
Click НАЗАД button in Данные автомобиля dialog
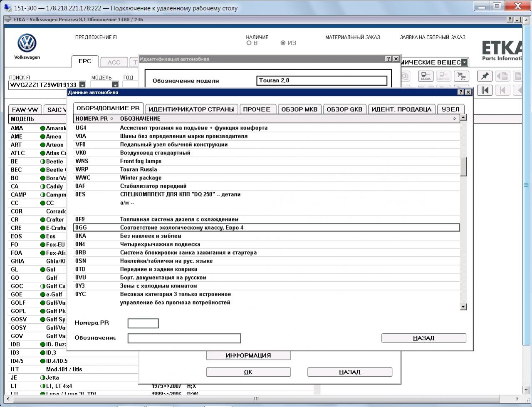click(424, 338)
